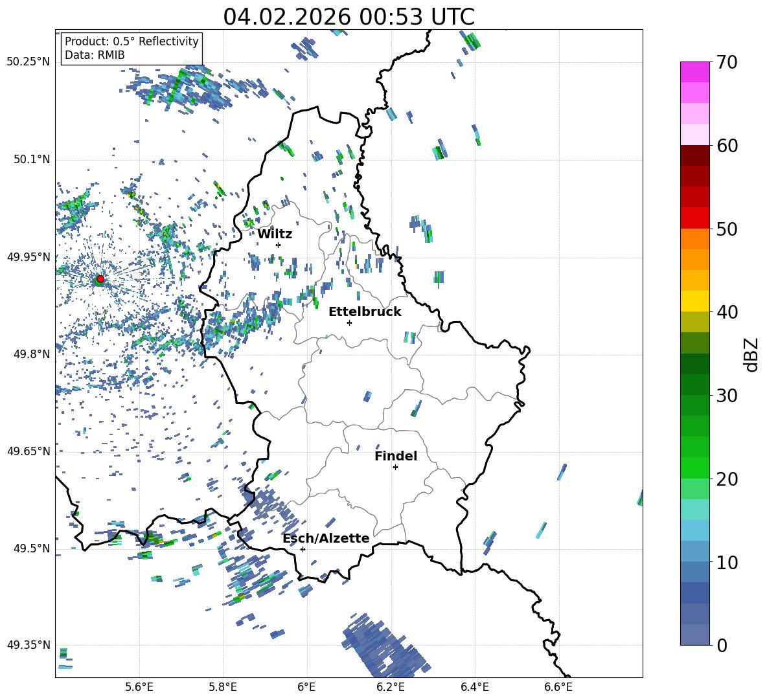Click the 6.6°E longitude label
The image size is (767, 700).
558,687
